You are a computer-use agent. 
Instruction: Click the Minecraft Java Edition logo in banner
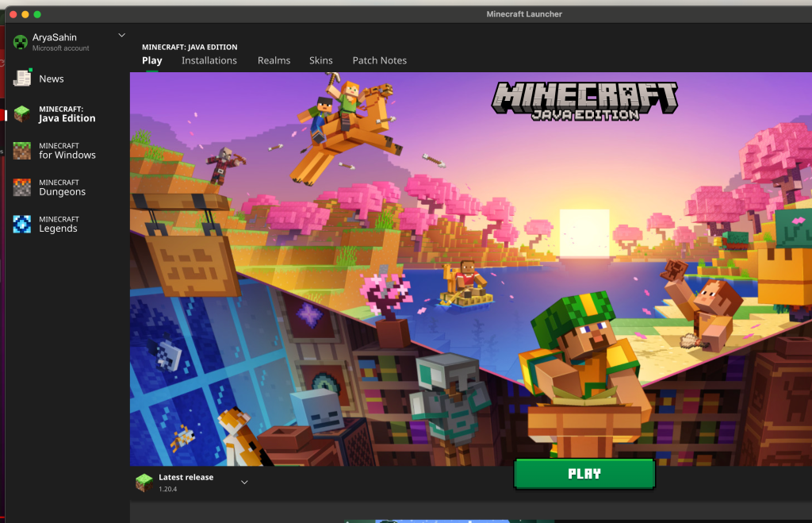(x=584, y=101)
